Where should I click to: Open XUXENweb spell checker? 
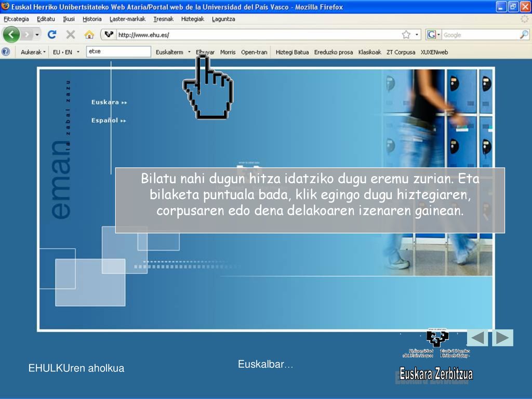click(434, 52)
